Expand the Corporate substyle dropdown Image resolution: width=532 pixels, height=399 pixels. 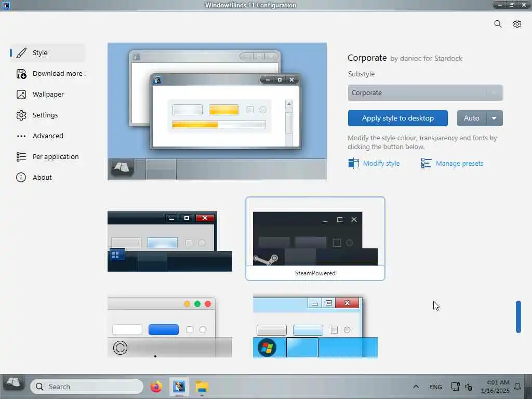(425, 92)
